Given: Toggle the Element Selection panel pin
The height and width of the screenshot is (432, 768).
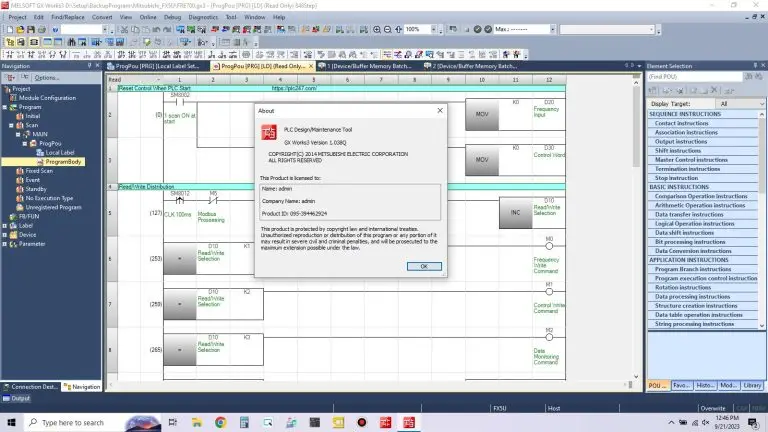Looking at the screenshot, I should pyautogui.click(x=755, y=66).
